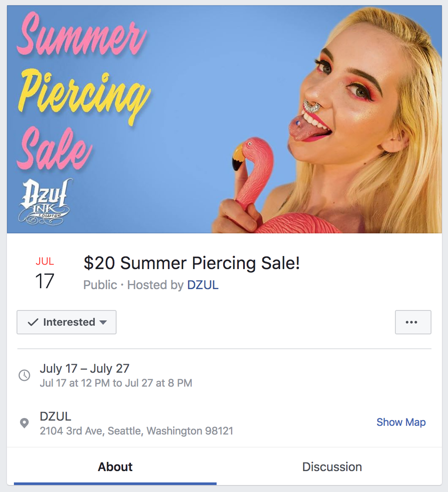
Task: Open the DZUL host page link
Action: pyautogui.click(x=203, y=285)
